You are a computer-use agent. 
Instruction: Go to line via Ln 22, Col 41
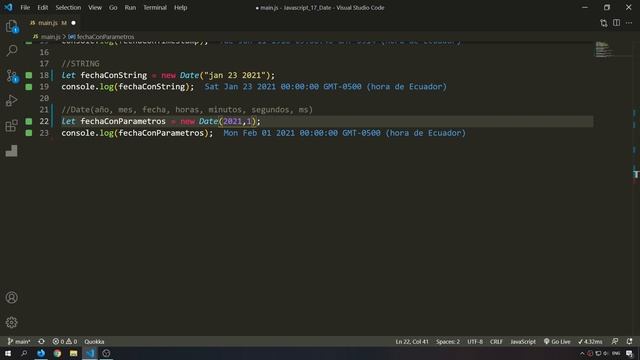pos(412,342)
